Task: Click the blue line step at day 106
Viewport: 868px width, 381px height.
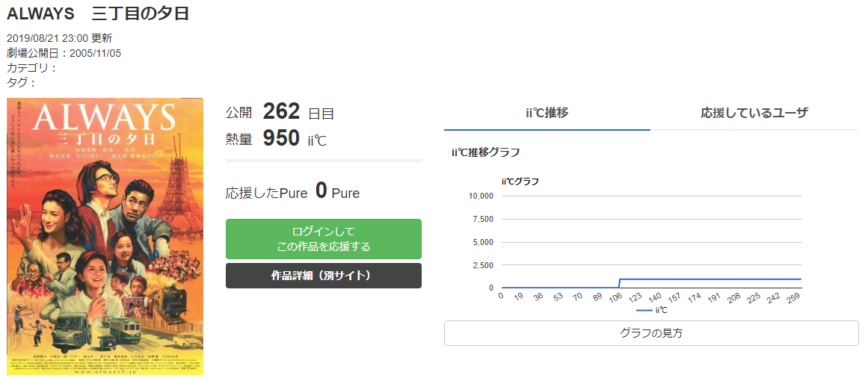Action: click(619, 283)
